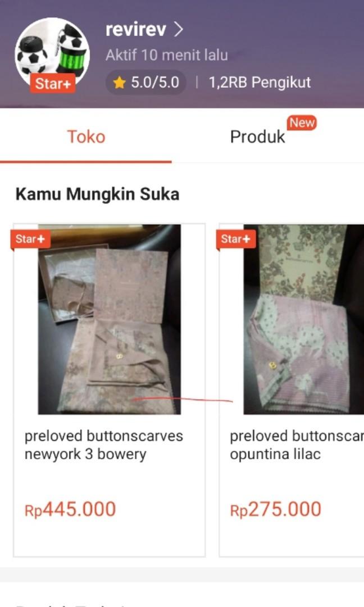Open the preloved buttonscarves opuntina lilac title
The image size is (364, 607).
(x=297, y=445)
